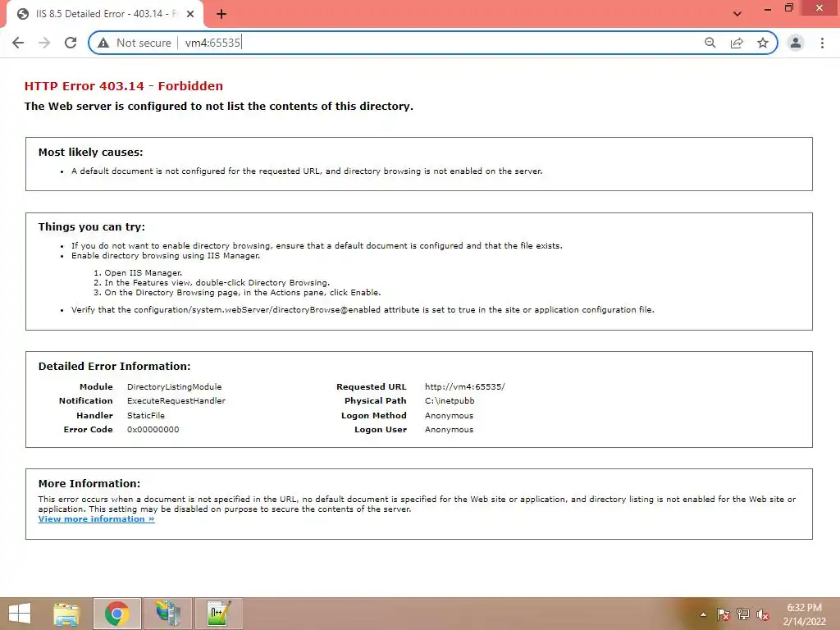Reload the current page

(71, 43)
